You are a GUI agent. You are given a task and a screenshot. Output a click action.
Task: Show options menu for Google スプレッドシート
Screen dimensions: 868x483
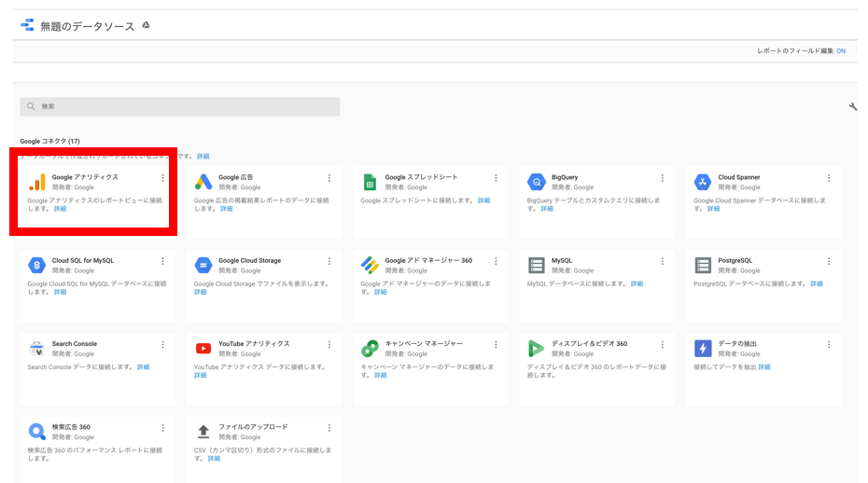click(496, 177)
